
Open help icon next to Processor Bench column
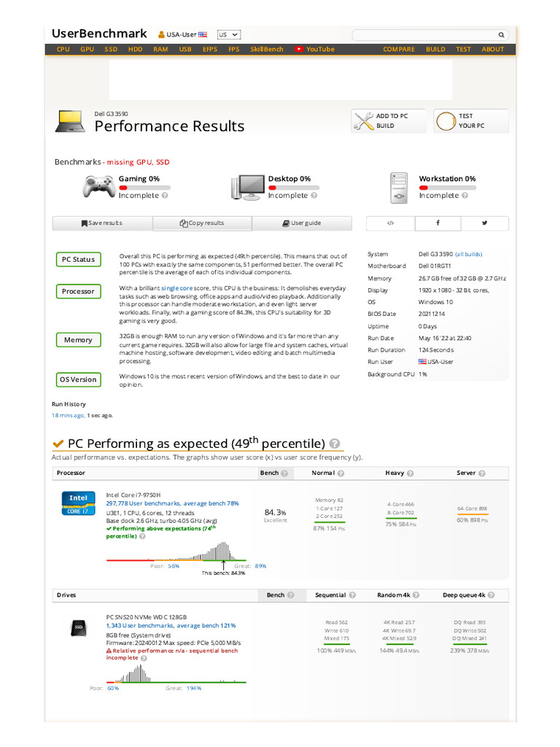(284, 473)
